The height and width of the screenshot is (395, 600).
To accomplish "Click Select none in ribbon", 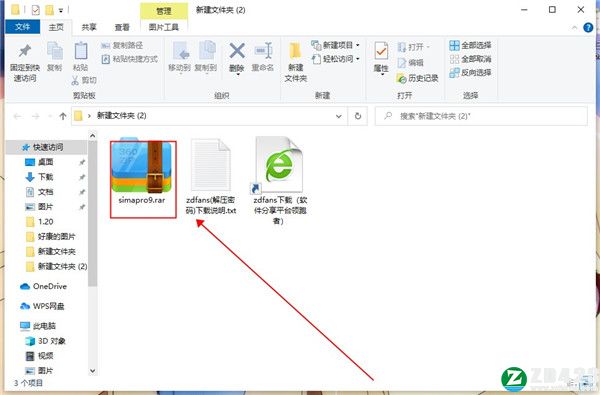I will pos(470,59).
